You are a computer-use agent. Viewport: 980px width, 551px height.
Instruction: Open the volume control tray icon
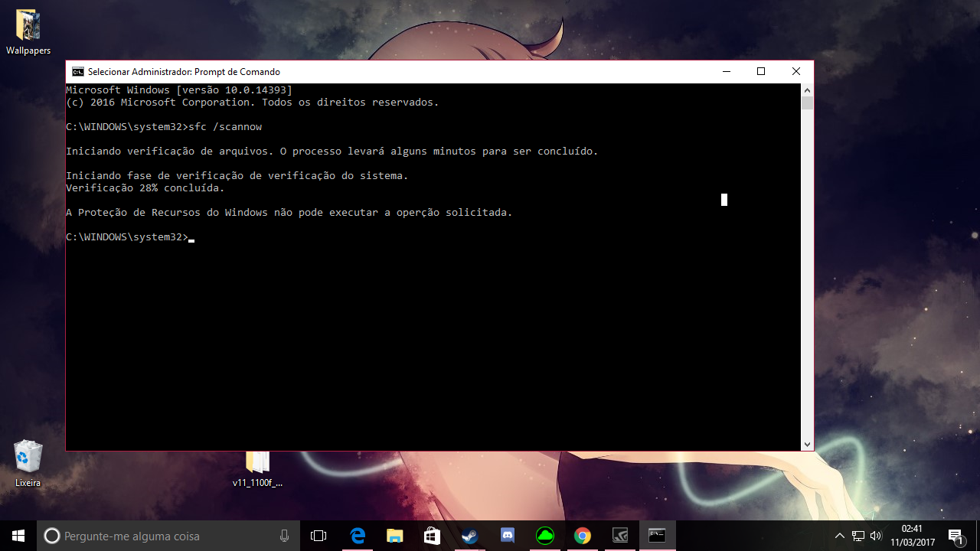(876, 536)
